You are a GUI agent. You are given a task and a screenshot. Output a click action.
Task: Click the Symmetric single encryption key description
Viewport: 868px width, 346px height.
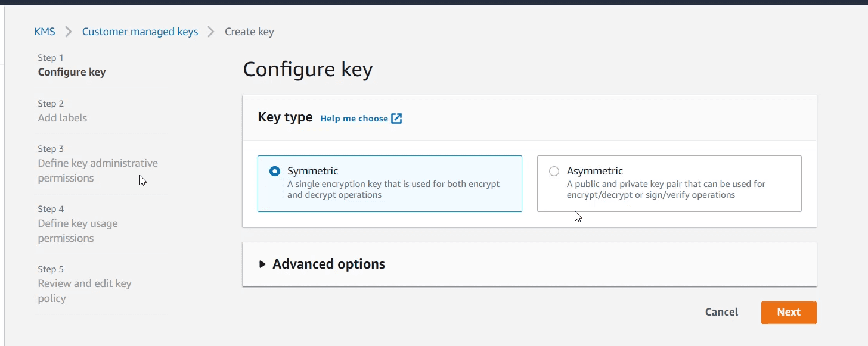393,189
